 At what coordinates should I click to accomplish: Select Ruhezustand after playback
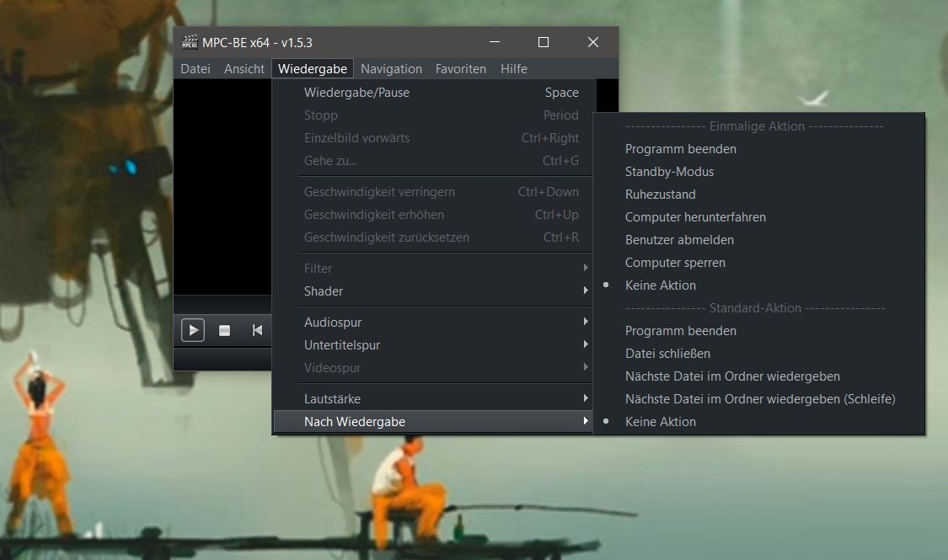click(x=759, y=195)
